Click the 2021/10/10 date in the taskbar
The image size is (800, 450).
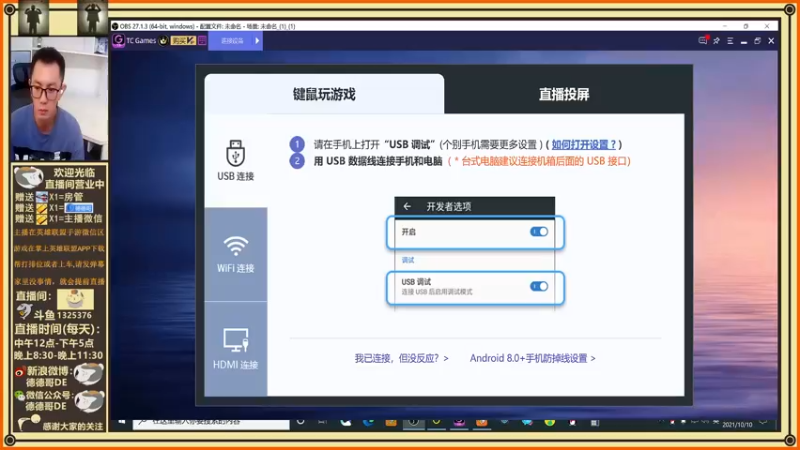[x=737, y=424]
